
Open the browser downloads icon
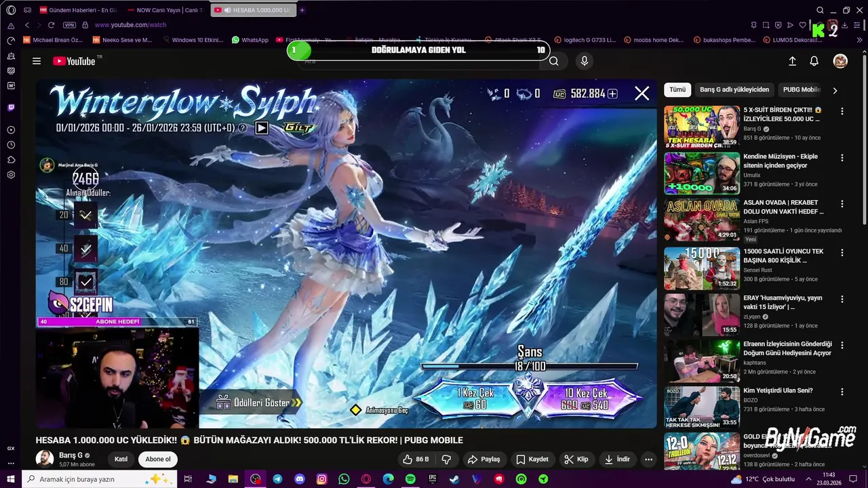(845, 25)
